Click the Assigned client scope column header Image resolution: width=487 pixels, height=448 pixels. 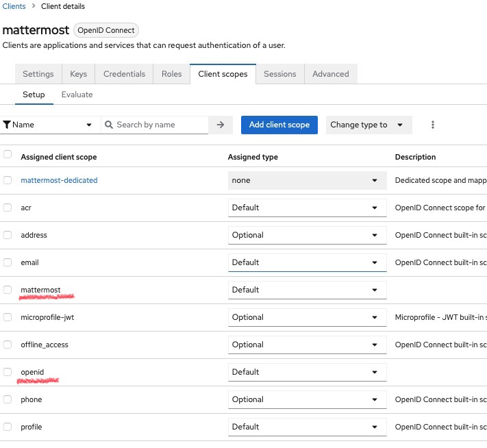59,157
